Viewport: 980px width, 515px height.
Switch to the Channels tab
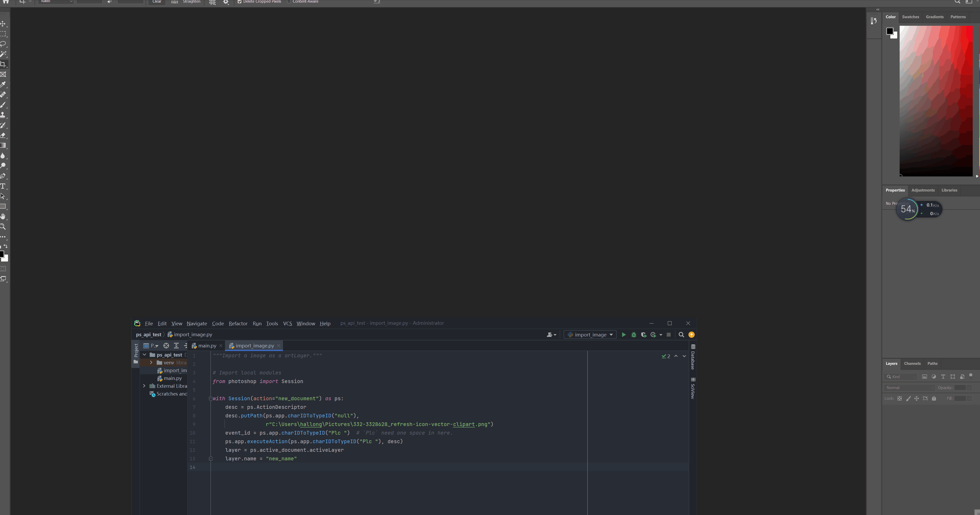point(912,364)
